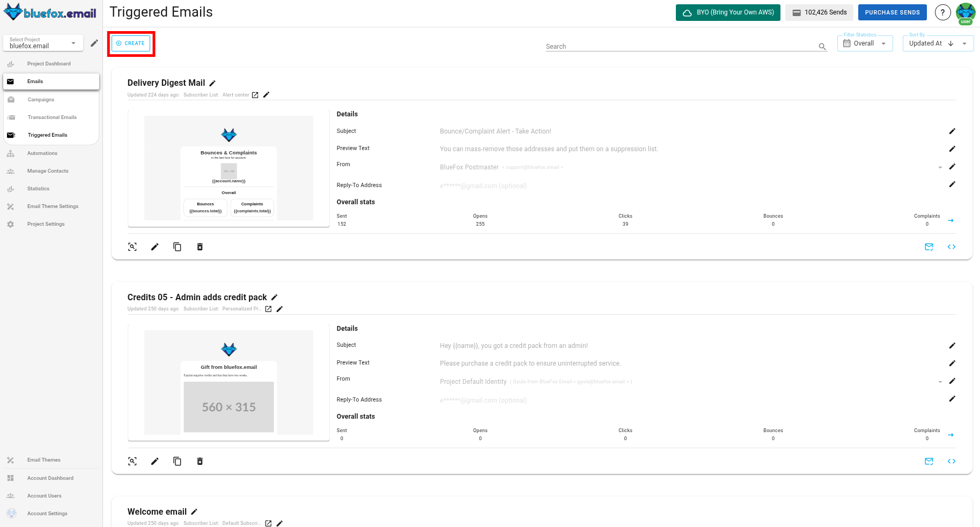Open Automations from the sidebar
This screenshot has width=980, height=527.
(x=42, y=153)
